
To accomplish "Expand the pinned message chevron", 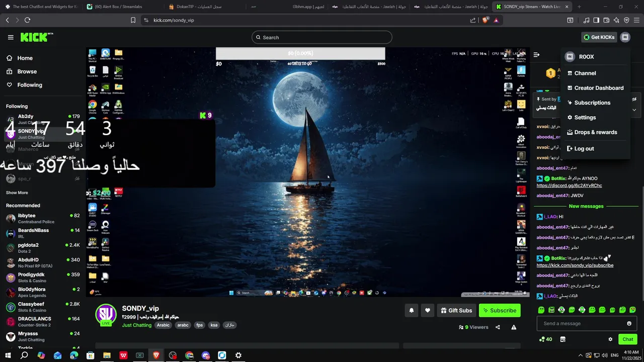I will click(634, 109).
